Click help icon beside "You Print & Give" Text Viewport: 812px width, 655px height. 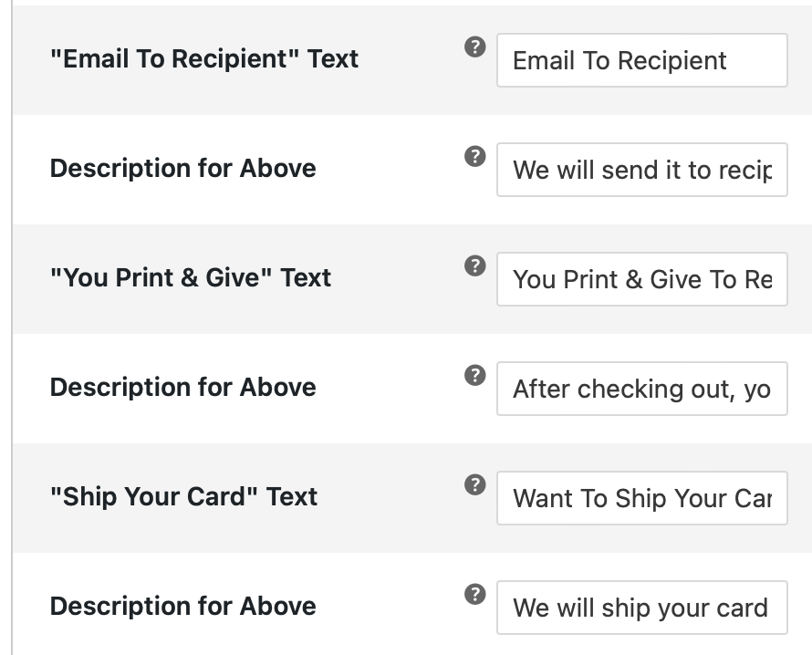point(474,265)
